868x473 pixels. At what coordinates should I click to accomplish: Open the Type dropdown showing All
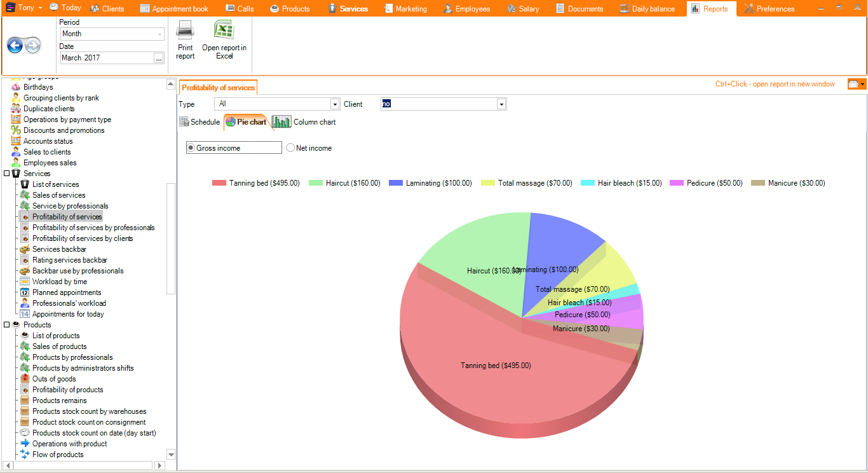(x=335, y=103)
